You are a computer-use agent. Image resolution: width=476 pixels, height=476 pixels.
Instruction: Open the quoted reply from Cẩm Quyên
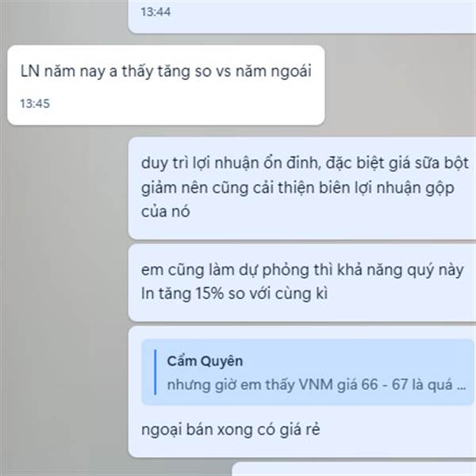coord(308,372)
